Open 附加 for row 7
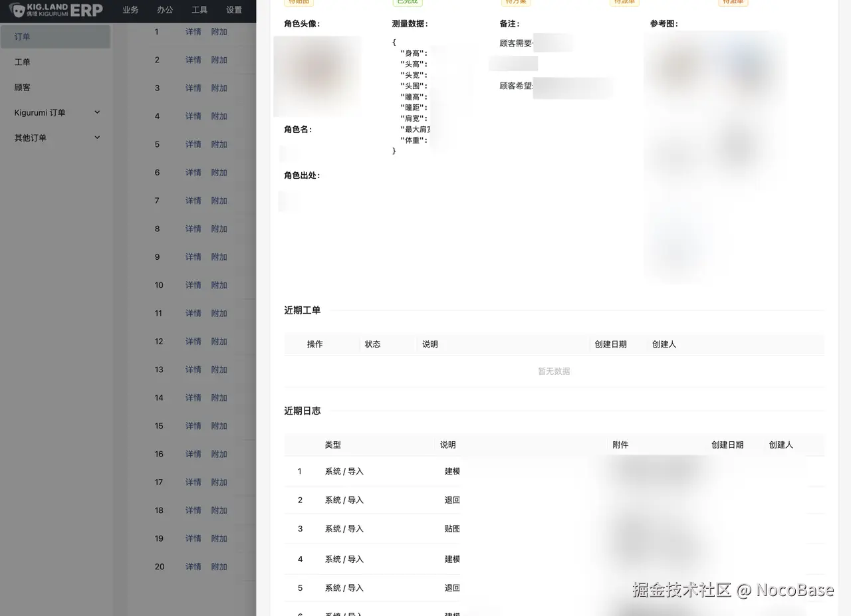 pyautogui.click(x=219, y=201)
